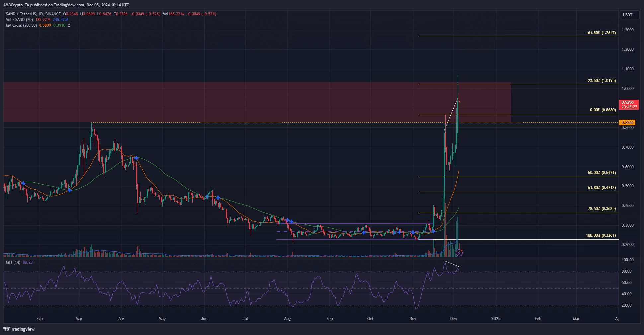Image resolution: width=644 pixels, height=335 pixels.
Task: Click the 1.2000 price axis value
Action: (x=628, y=49)
